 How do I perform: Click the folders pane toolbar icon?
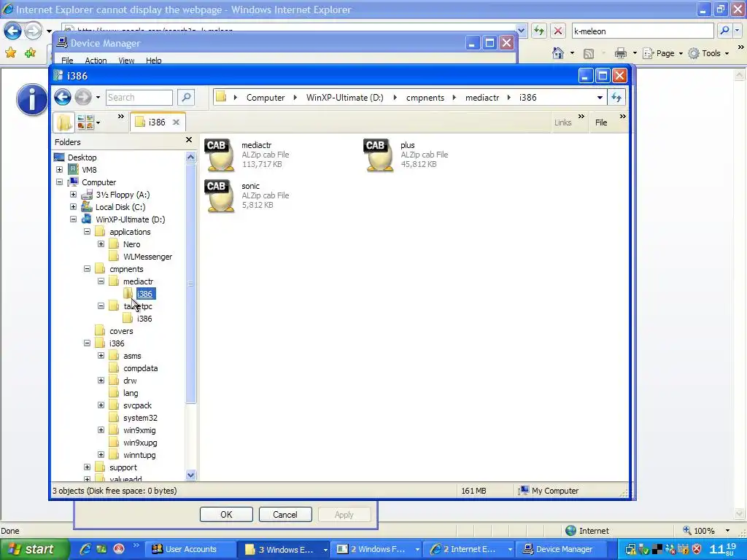point(64,122)
